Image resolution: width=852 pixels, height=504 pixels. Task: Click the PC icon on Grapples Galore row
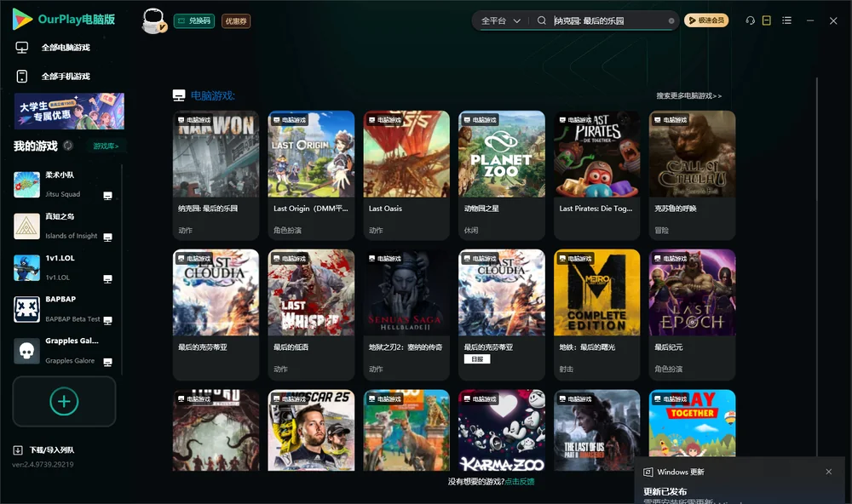pyautogui.click(x=107, y=363)
